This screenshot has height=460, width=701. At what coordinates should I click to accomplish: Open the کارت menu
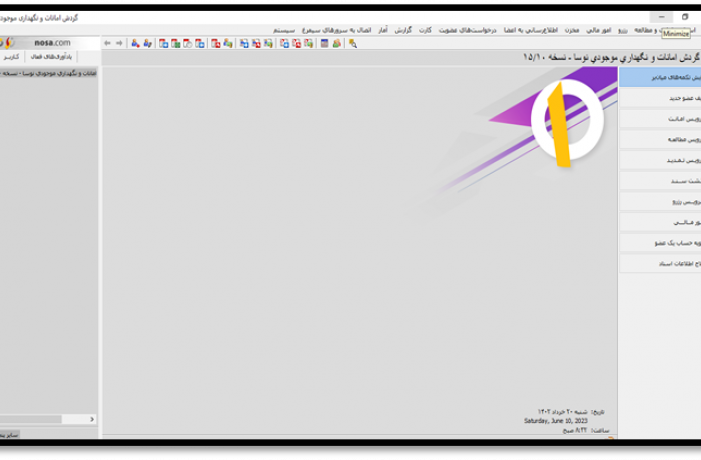425,30
